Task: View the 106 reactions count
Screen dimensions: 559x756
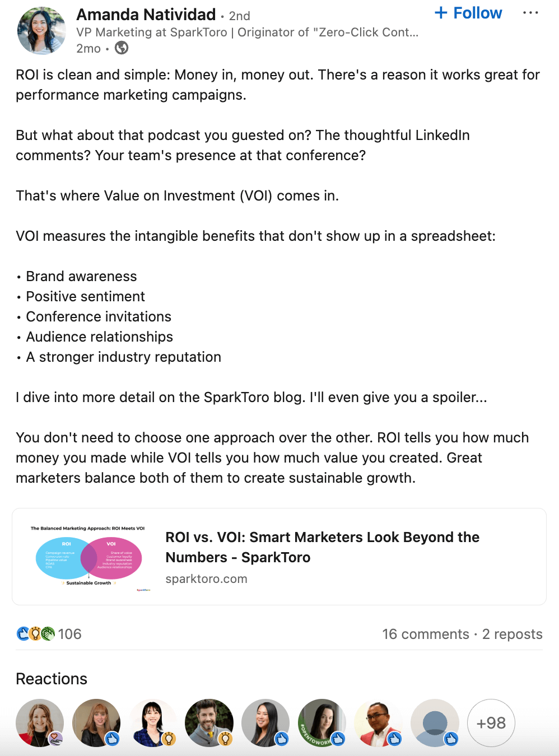Action: (70, 634)
